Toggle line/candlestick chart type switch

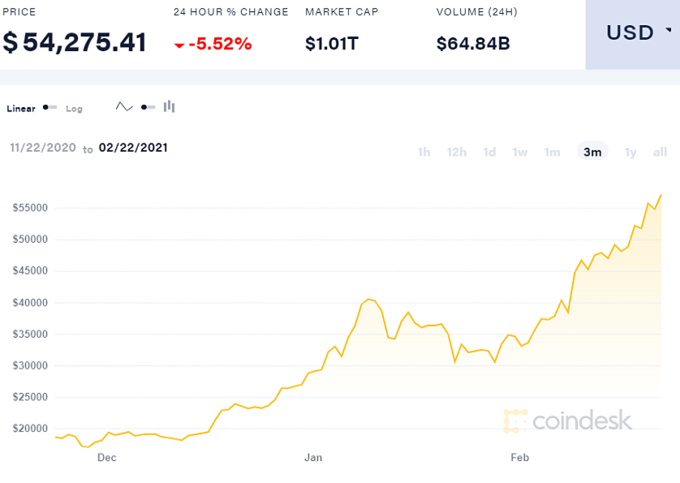(147, 107)
